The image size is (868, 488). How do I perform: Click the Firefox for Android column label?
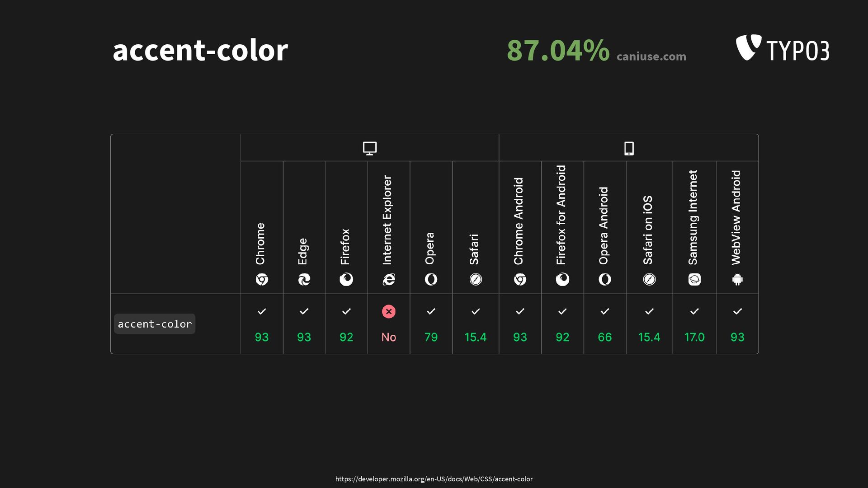(x=561, y=215)
